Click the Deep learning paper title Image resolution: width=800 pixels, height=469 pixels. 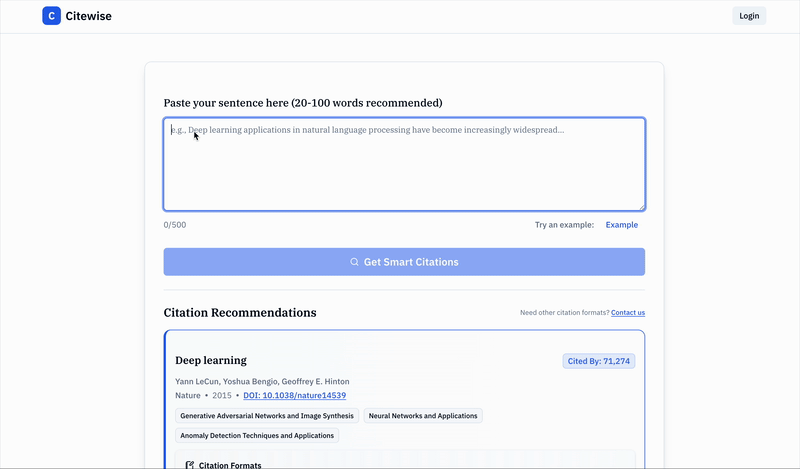[211, 360]
